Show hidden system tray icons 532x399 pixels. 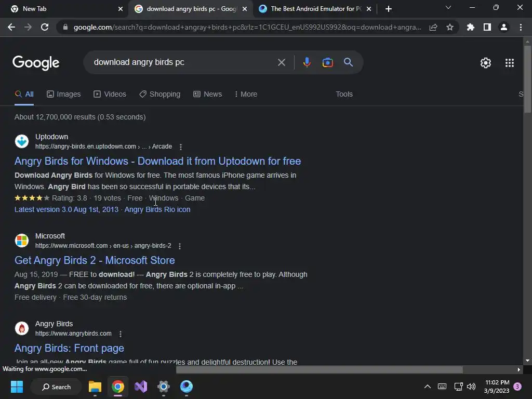[428, 387]
